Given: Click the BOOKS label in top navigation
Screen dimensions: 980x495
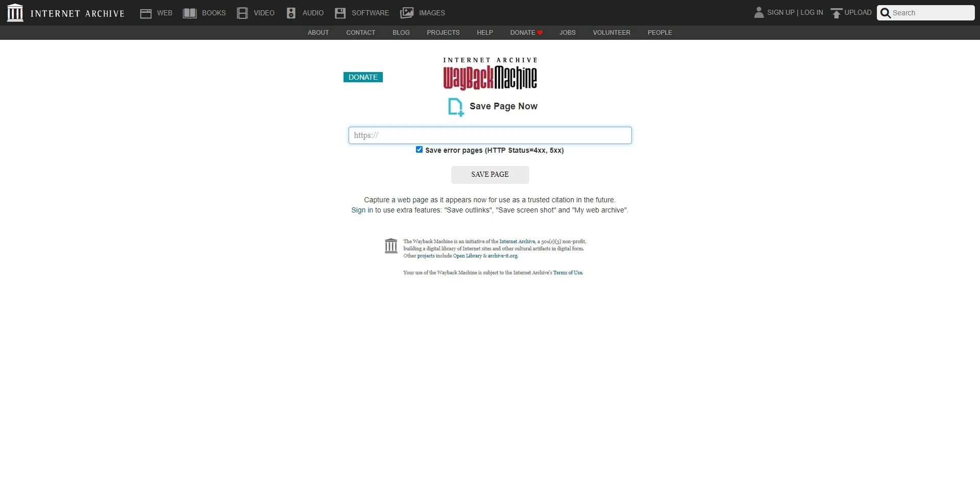Looking at the screenshot, I should pyautogui.click(x=214, y=13).
